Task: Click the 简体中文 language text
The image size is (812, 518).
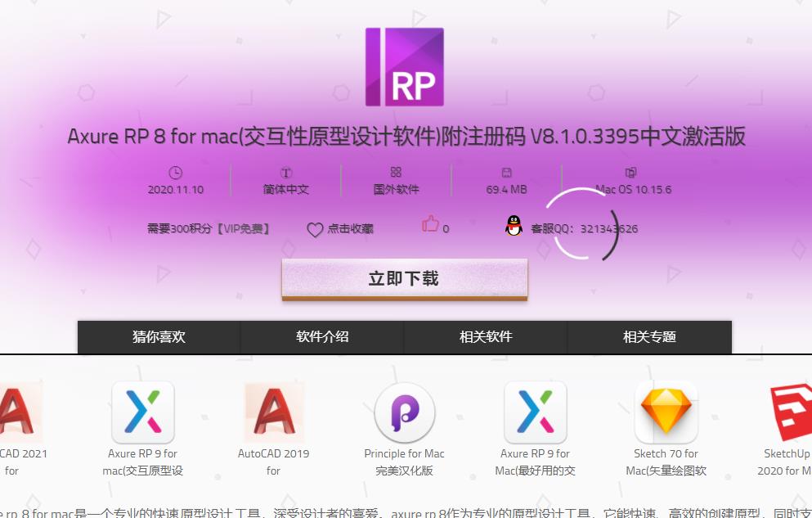Action: point(286,190)
